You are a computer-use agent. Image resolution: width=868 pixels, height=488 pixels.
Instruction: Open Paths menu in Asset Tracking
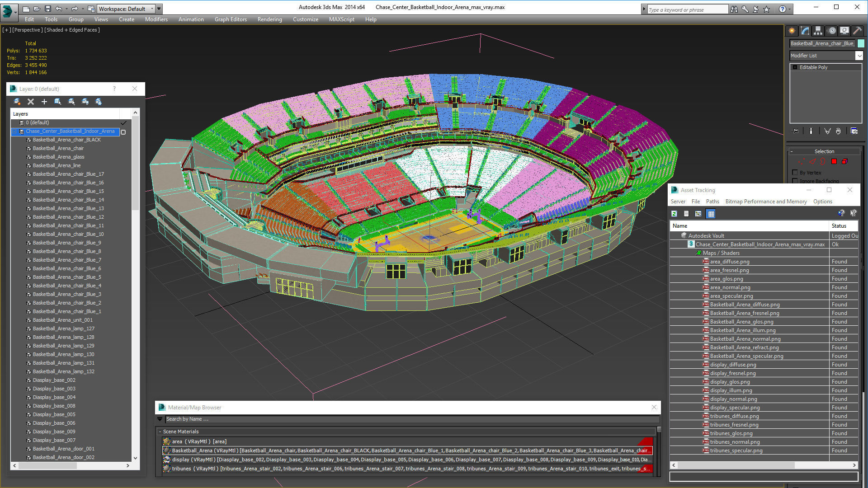(x=712, y=202)
